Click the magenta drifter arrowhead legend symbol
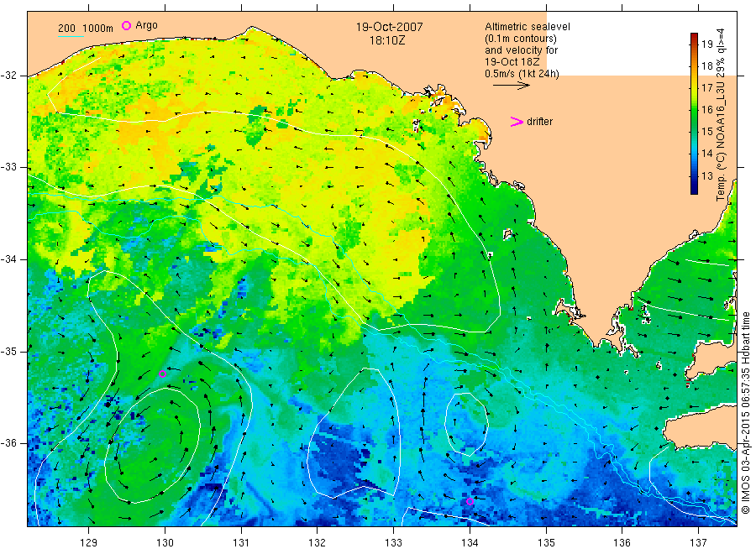The width and height of the screenshot is (756, 554). [517, 122]
